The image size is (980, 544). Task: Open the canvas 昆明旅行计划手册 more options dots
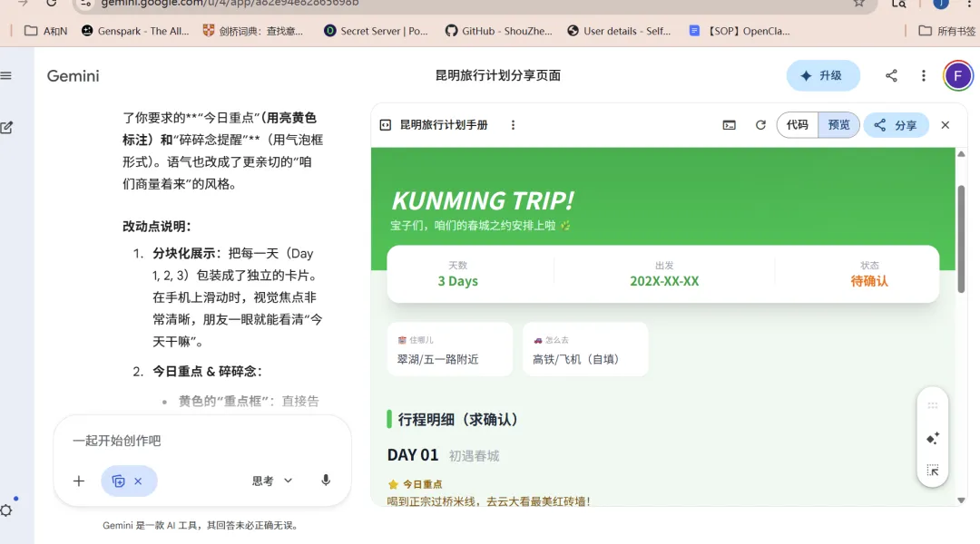[513, 125]
